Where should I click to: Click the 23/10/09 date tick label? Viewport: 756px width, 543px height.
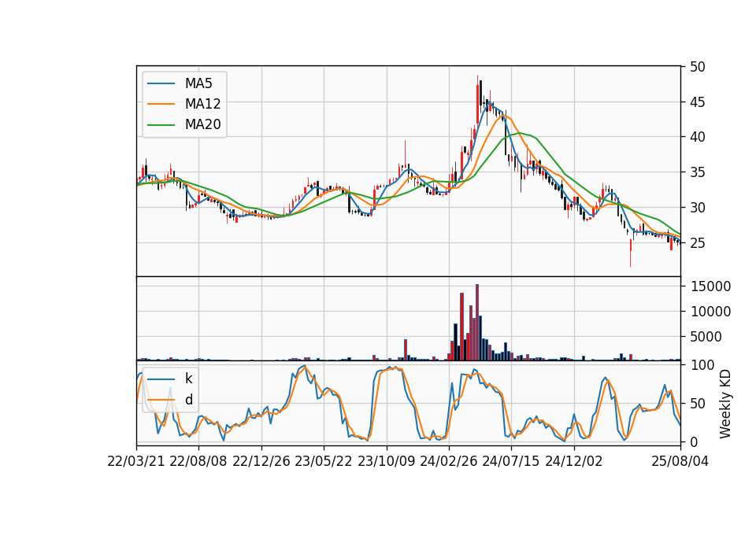(386, 461)
